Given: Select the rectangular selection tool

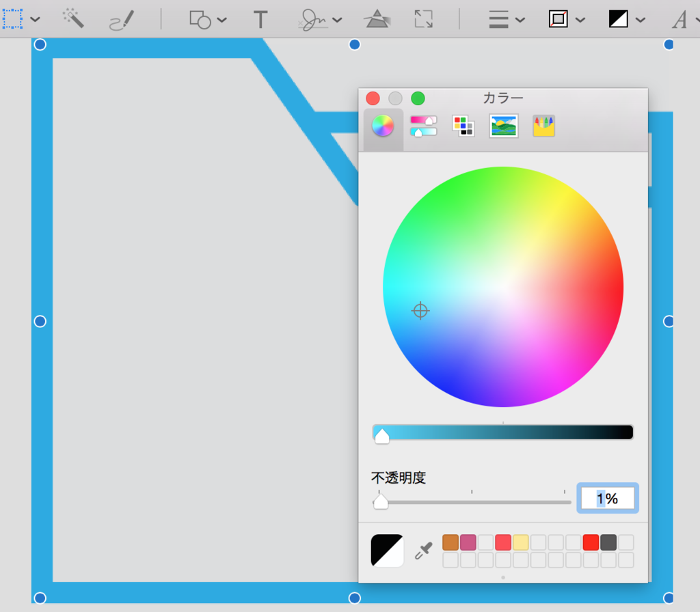Looking at the screenshot, I should click(12, 18).
